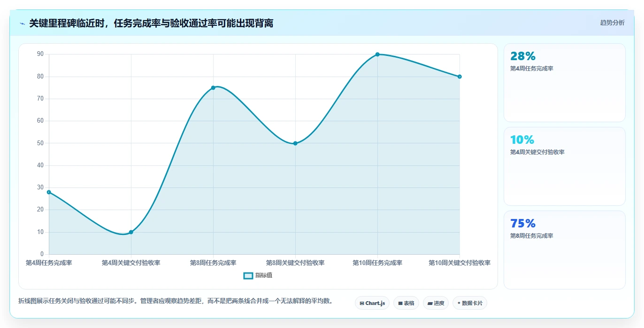The image size is (644, 328).
Task: Click the Chart.js tag button
Action: point(372,303)
